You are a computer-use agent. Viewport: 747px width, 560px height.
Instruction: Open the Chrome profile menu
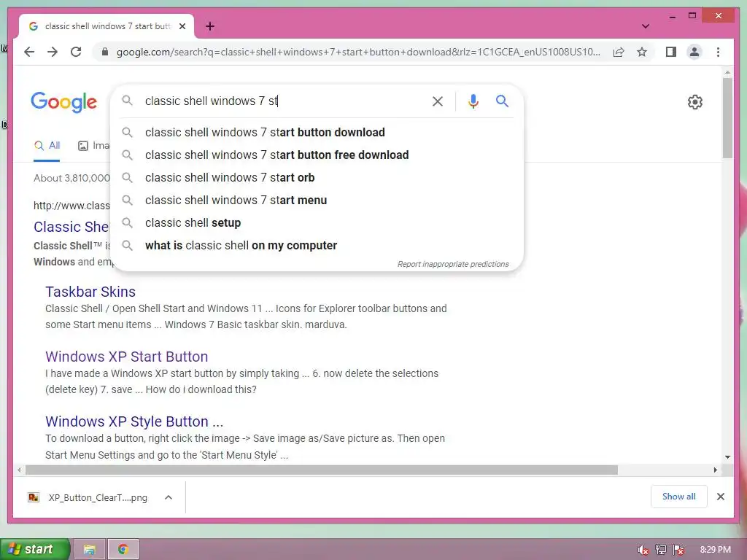(x=694, y=52)
